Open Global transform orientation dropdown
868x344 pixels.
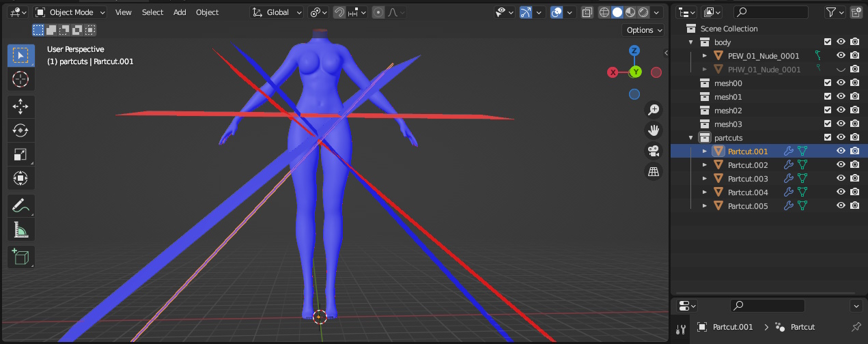(x=277, y=12)
